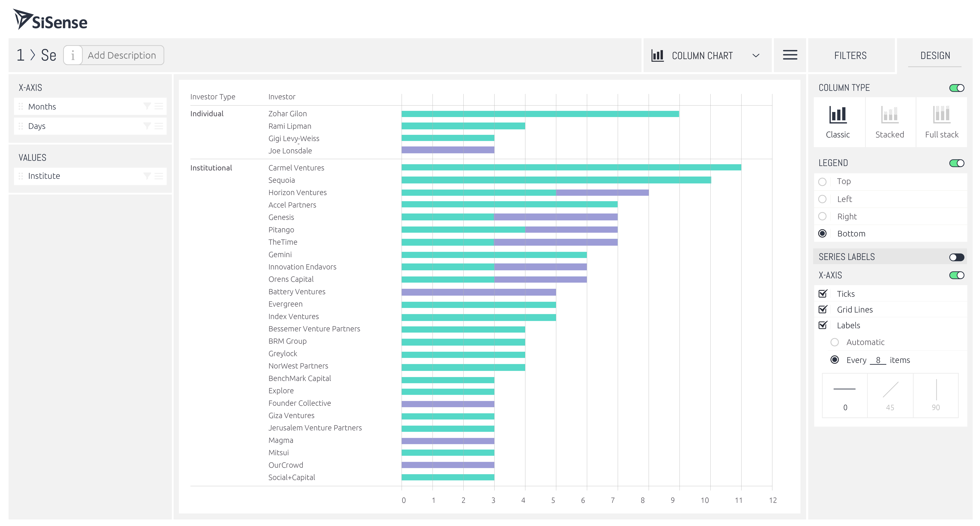Click the Add Description field
The height and width of the screenshot is (526, 980).
pos(122,55)
